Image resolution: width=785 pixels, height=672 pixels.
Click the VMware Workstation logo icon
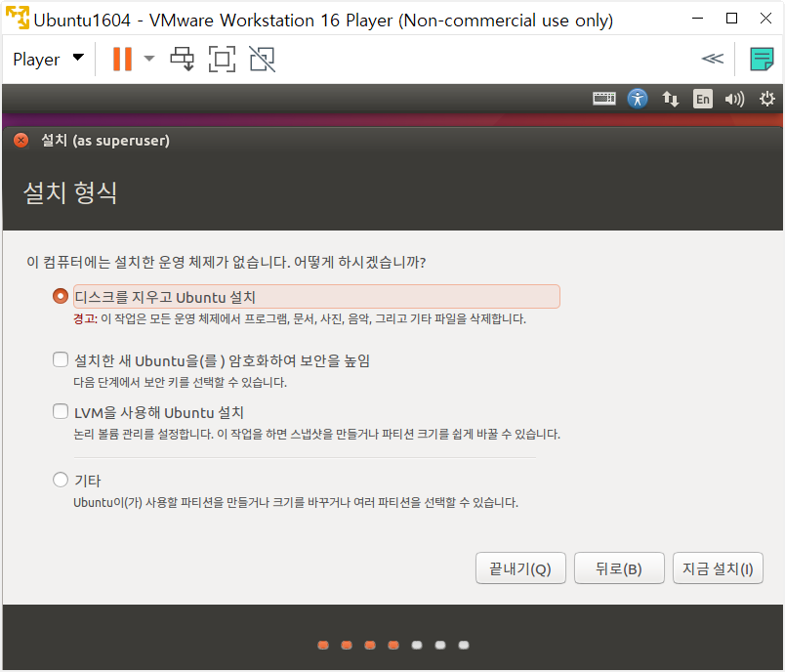coord(18,18)
